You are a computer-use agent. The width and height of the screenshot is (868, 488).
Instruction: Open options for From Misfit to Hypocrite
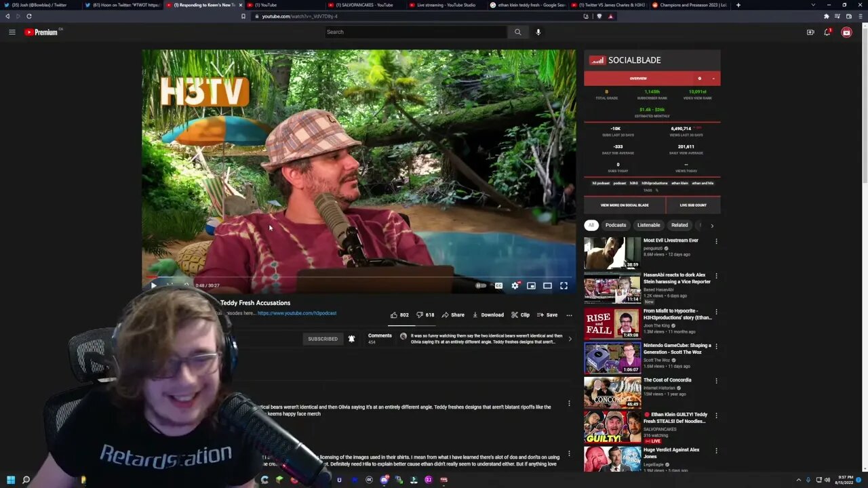tap(716, 312)
